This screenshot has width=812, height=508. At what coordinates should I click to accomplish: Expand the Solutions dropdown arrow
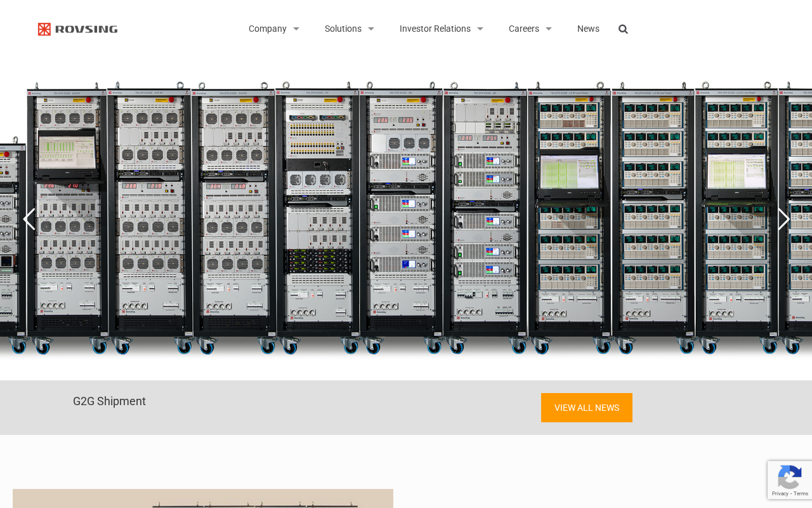371,29
